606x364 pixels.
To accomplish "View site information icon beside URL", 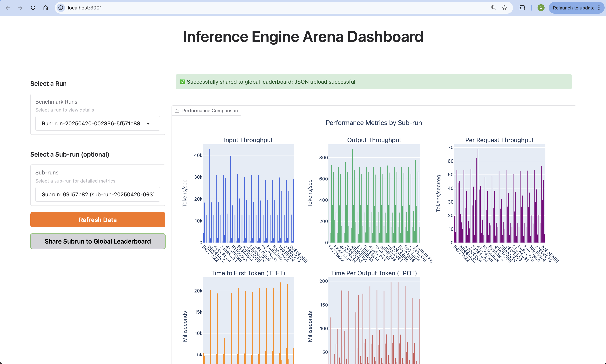I will pyautogui.click(x=61, y=8).
